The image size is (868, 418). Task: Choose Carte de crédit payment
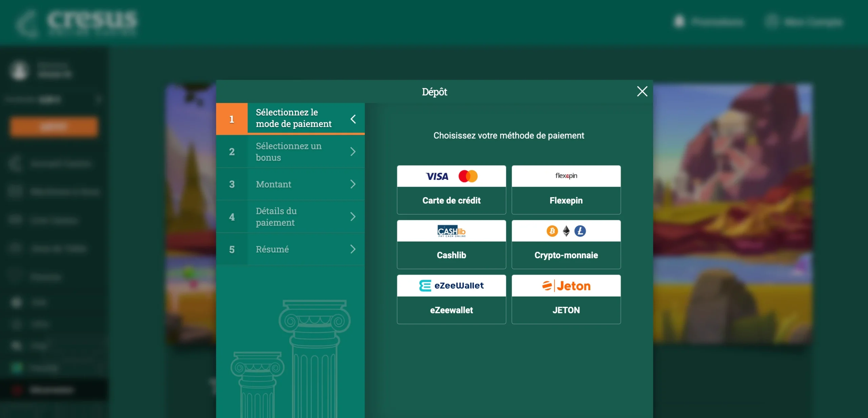pyautogui.click(x=451, y=201)
